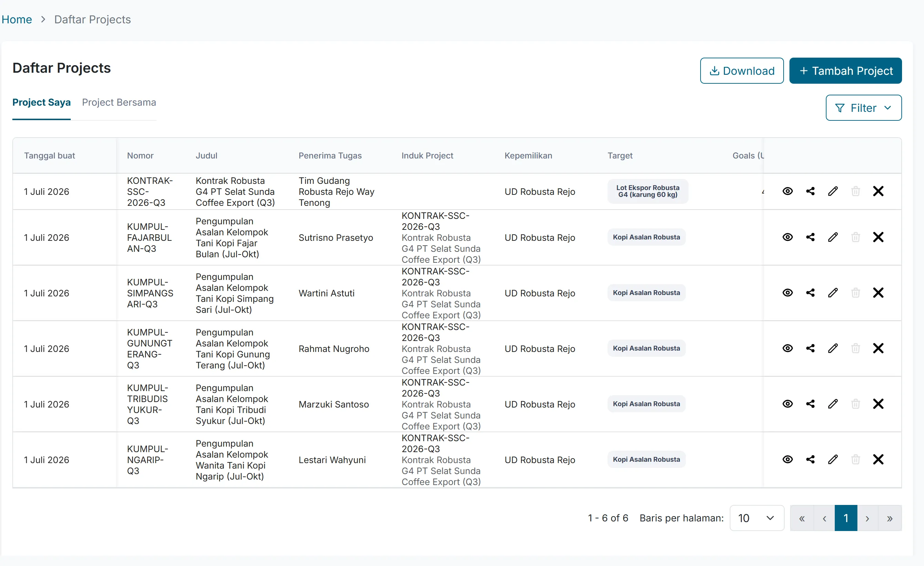Click X icon on Rahmat Nugroho row
Screen dimensions: 924x566
click(878, 348)
